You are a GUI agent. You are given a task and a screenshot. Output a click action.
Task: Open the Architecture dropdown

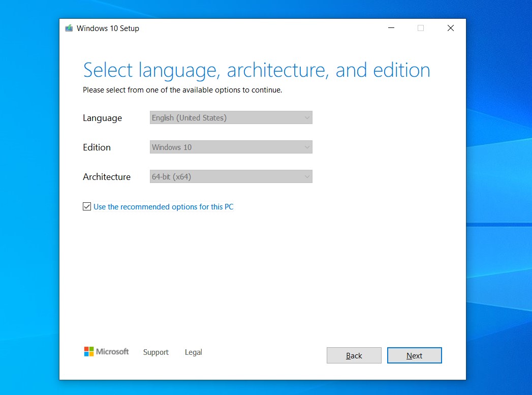(x=231, y=176)
